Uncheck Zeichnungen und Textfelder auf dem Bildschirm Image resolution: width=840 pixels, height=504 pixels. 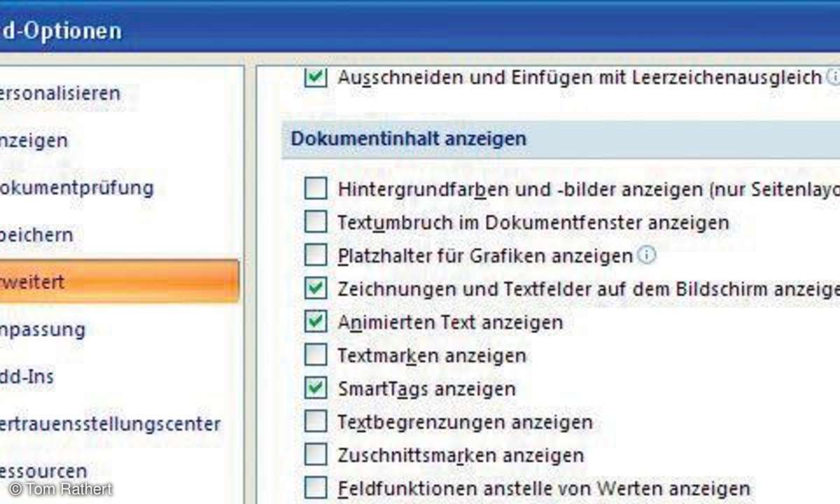316,288
